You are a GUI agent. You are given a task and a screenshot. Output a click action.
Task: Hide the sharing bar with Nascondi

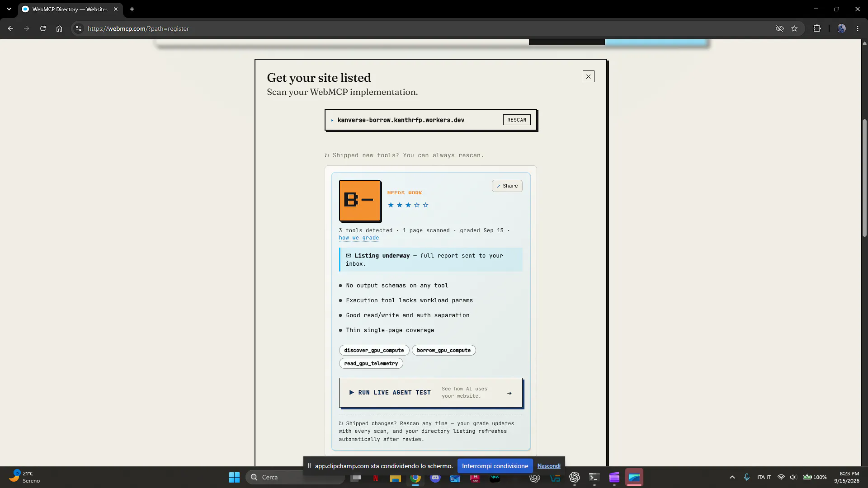coord(549,466)
